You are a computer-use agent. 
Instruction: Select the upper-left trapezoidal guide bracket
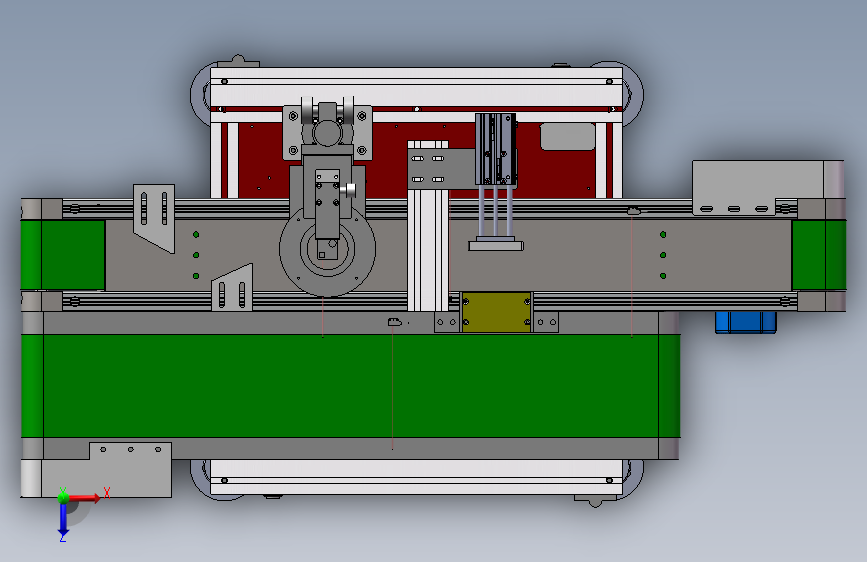[x=154, y=218]
